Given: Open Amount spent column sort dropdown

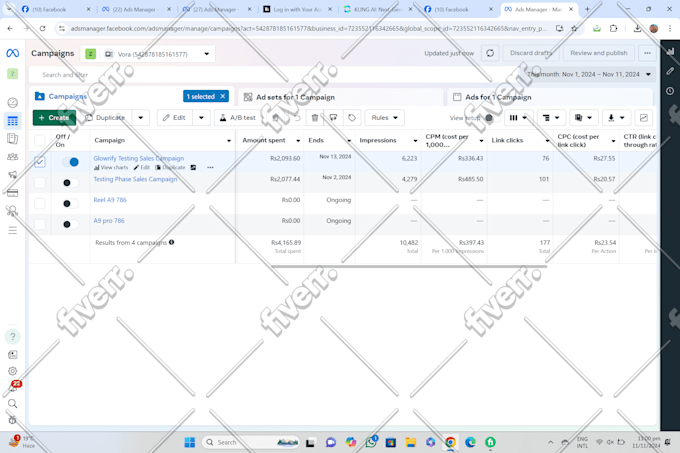Looking at the screenshot, I should click(298, 140).
